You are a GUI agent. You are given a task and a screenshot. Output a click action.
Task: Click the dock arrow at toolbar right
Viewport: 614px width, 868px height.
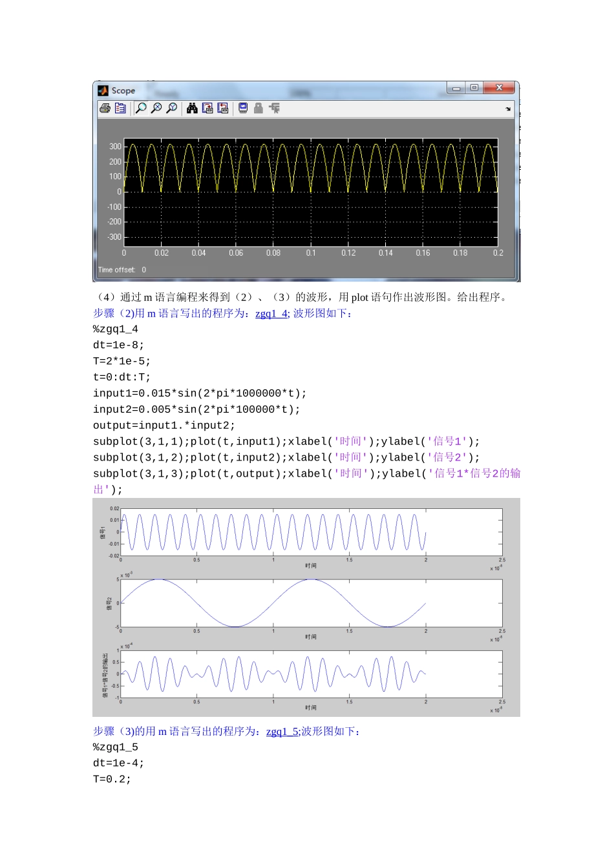pos(508,109)
